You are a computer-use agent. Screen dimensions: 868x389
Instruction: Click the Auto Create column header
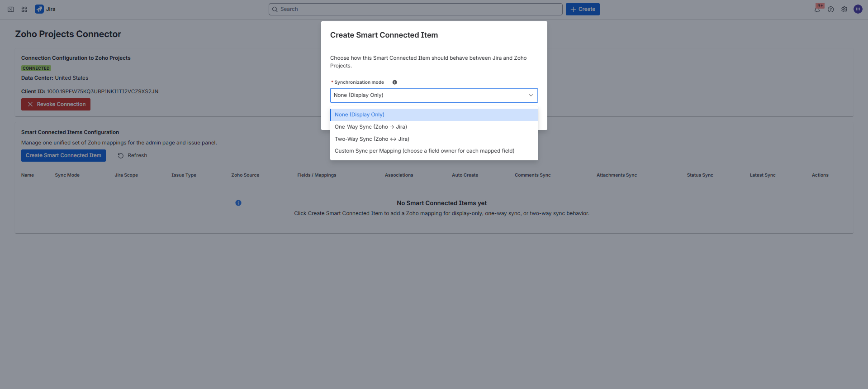tap(465, 175)
